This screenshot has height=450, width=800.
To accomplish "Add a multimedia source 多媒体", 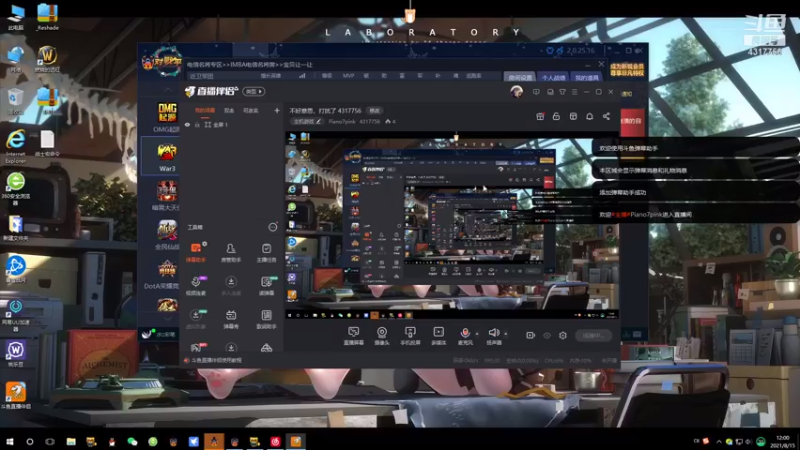I will click(x=438, y=336).
